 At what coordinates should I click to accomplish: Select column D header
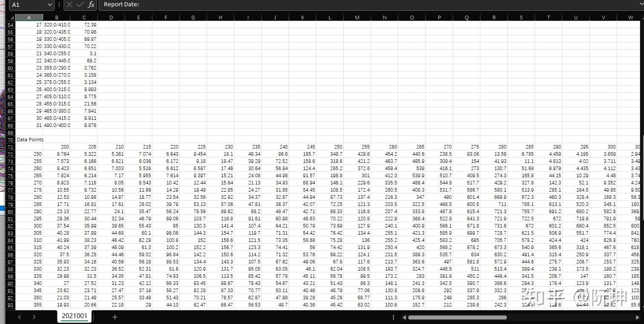pos(111,18)
